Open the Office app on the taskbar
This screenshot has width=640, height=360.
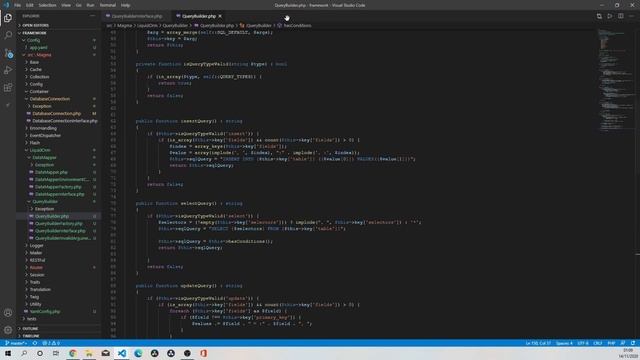coord(203,353)
